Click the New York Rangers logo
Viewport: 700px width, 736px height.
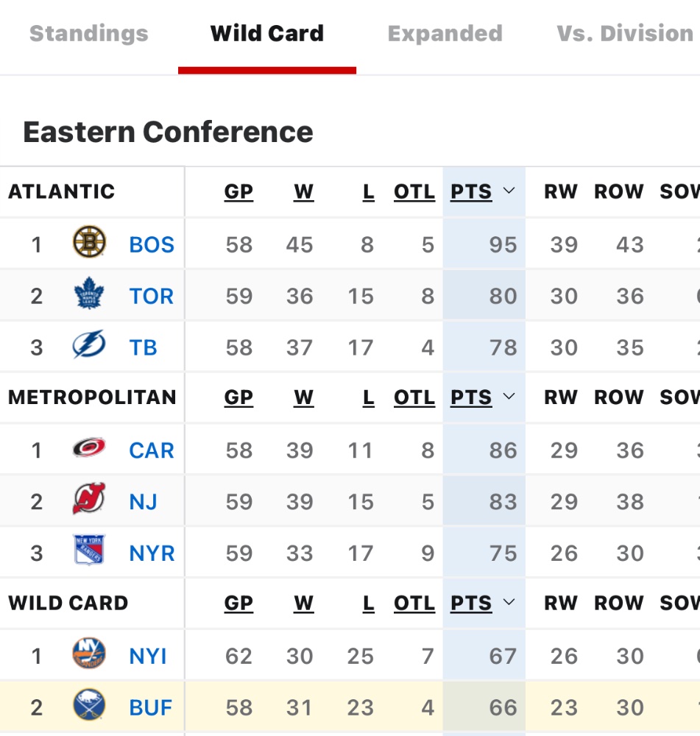[89, 551]
